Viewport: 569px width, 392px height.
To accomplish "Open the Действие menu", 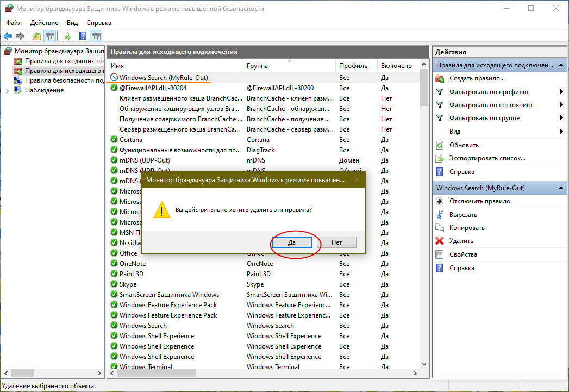I will pyautogui.click(x=44, y=23).
